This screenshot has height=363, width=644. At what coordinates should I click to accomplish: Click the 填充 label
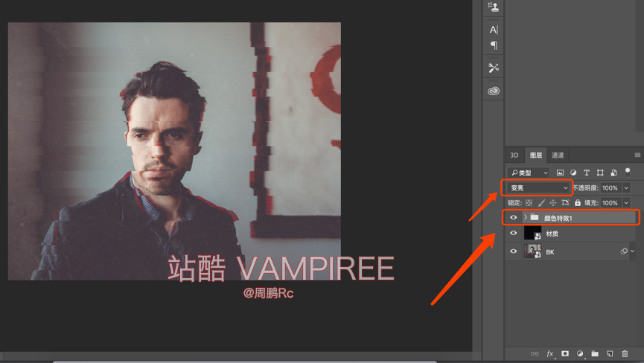click(x=591, y=202)
